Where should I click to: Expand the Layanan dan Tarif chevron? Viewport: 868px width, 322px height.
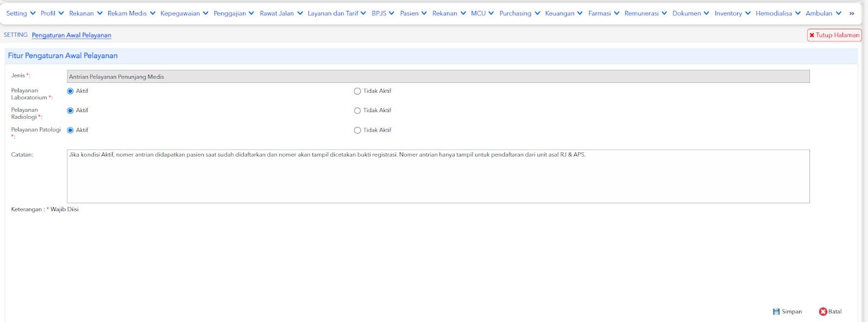363,14
